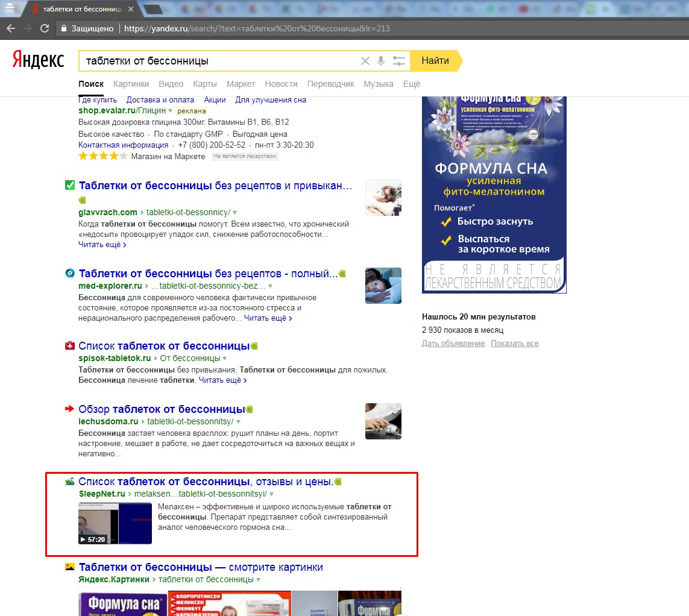Open the 'Контактная информация' link

[123, 145]
